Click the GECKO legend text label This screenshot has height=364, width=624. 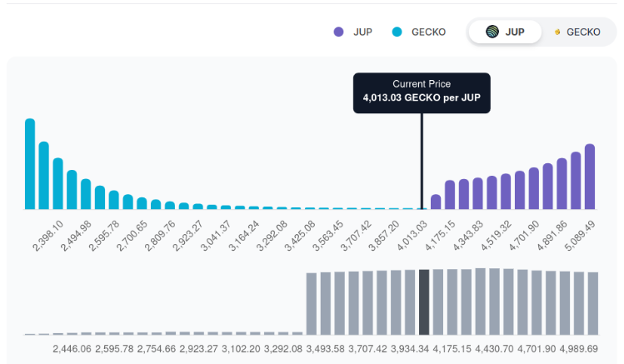pyautogui.click(x=428, y=32)
